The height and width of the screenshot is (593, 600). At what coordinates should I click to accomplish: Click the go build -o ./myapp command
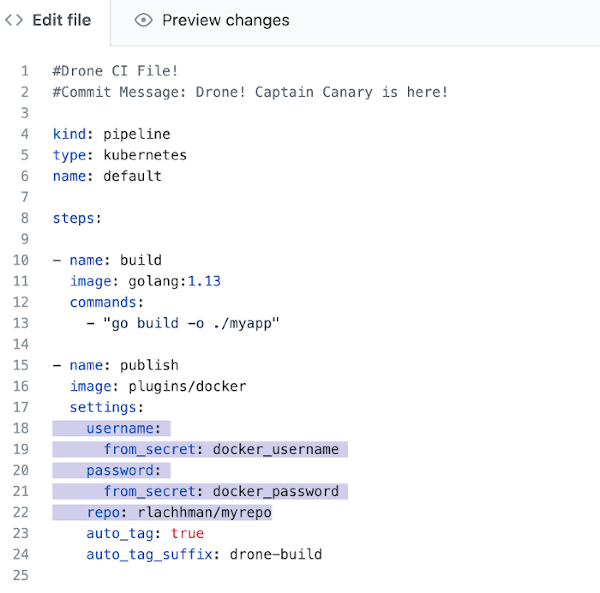191,323
